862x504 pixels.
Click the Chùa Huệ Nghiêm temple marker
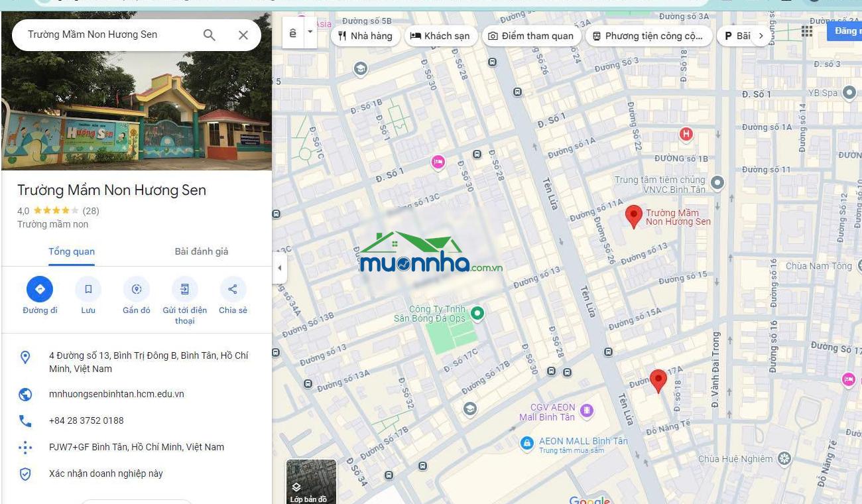pos(784,459)
